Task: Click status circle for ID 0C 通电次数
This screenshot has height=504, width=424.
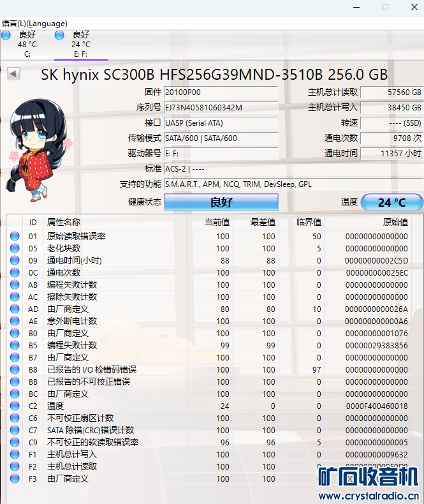Action: 15,272
